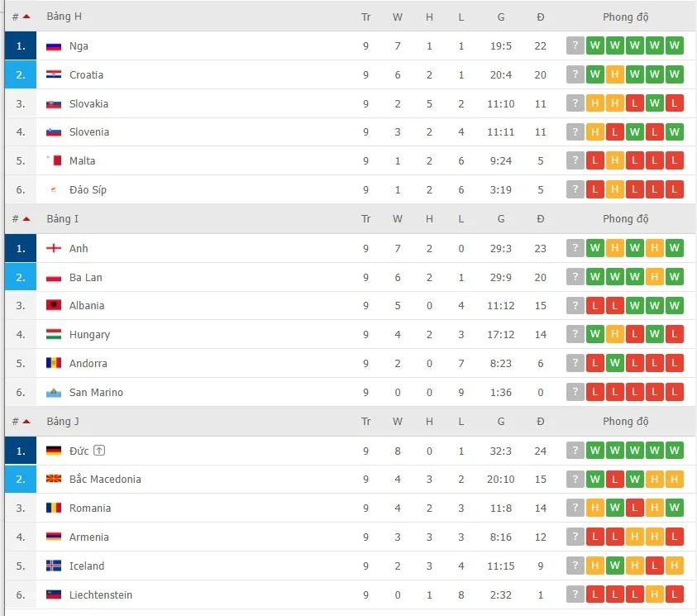This screenshot has height=616, width=697.
Task: Toggle the question badge beside Anh's form results
Action: point(575,247)
